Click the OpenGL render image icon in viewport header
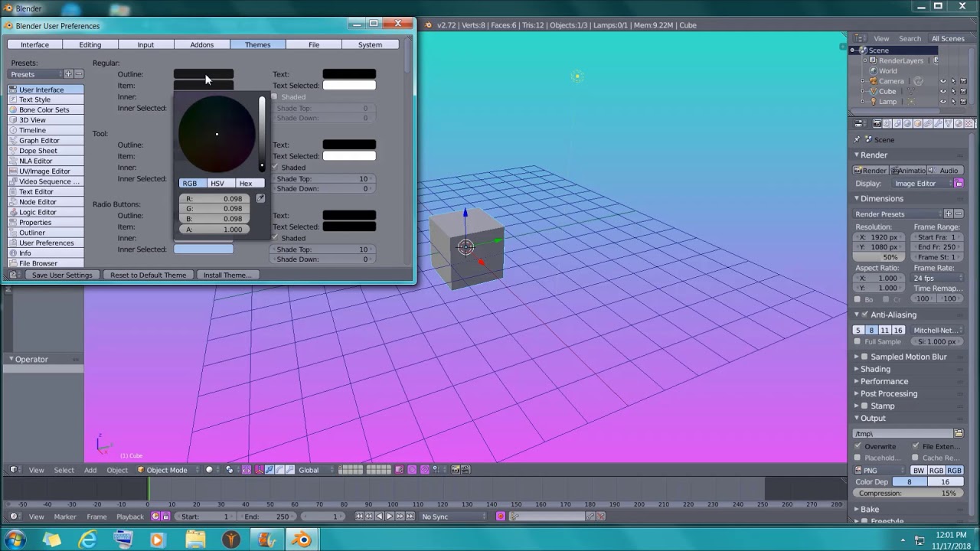The image size is (980, 551). [456, 470]
